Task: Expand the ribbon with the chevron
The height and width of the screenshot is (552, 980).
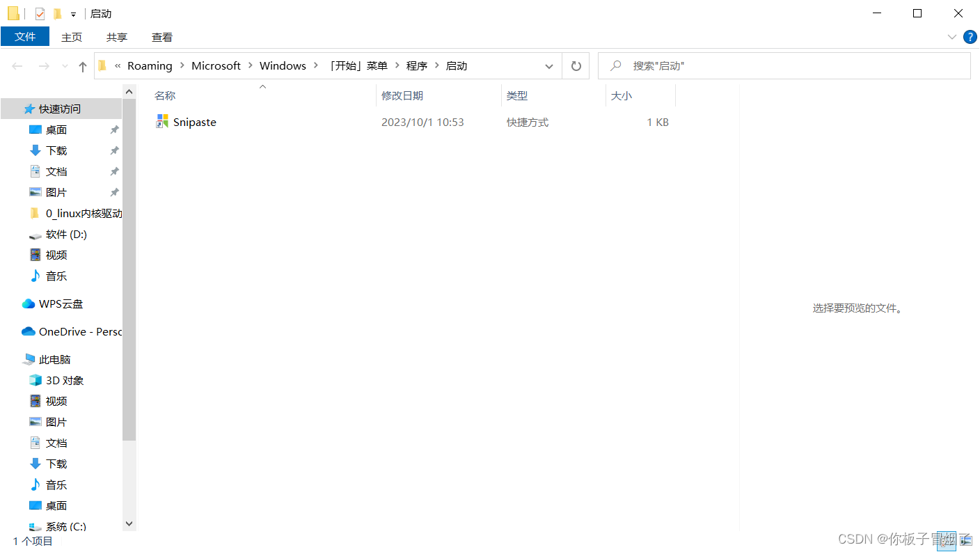Action: [x=951, y=37]
